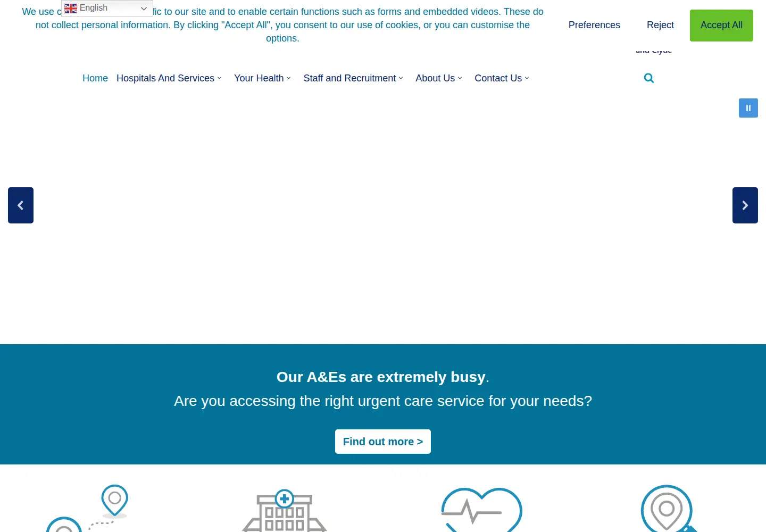Viewport: 766px width, 532px height.
Task: Pause the slideshow carousel
Action: coord(748,108)
